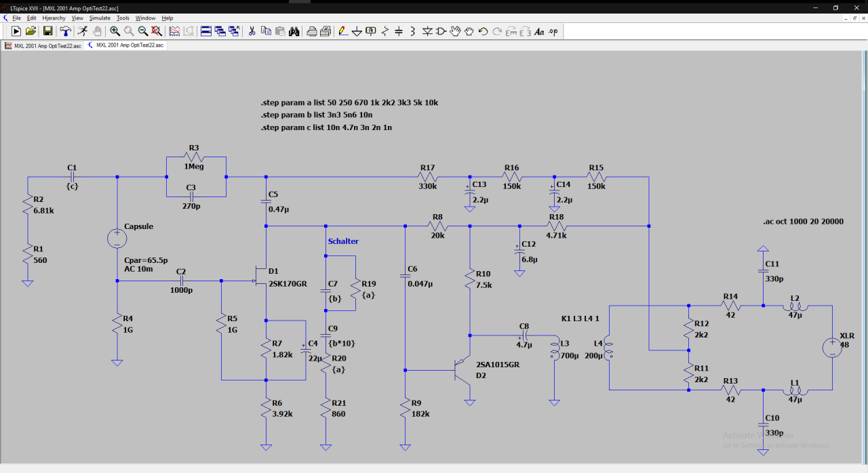This screenshot has width=868, height=473.
Task: Click the '1Meg' value of R3
Action: coord(194,166)
